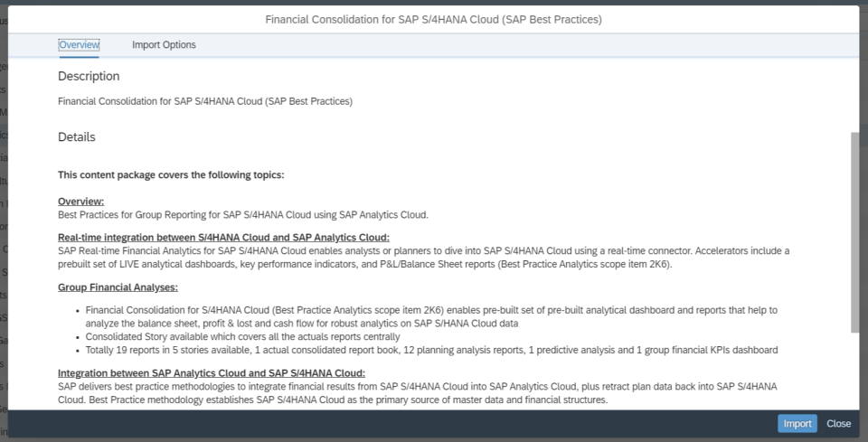868x442 pixels.
Task: Click the dialog title Financial Consolidation text
Action: (x=433, y=19)
